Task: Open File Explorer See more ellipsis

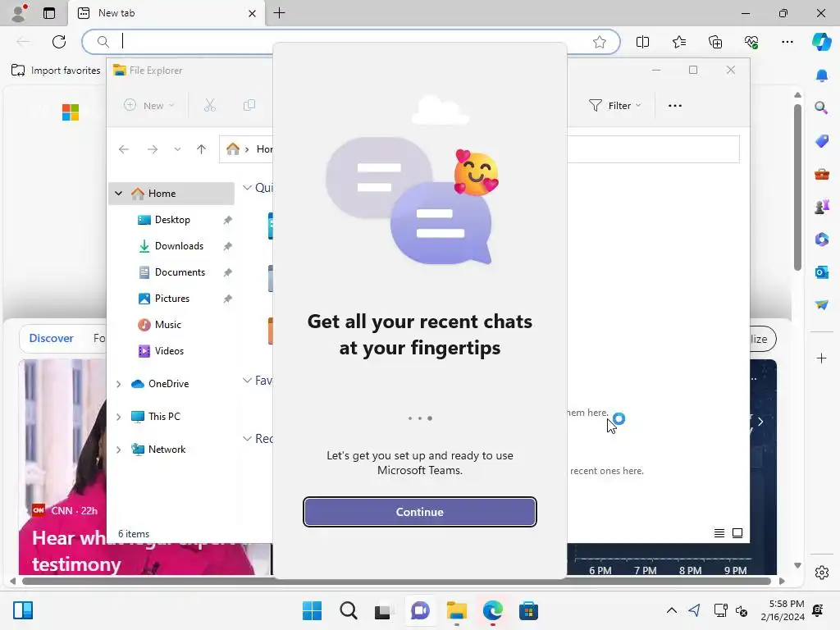Action: [675, 106]
